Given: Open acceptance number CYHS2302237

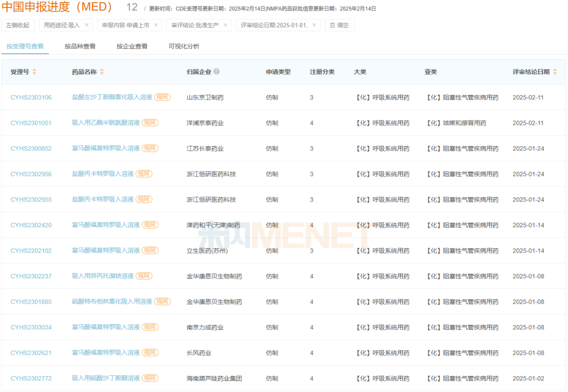Looking at the screenshot, I should 31,276.
